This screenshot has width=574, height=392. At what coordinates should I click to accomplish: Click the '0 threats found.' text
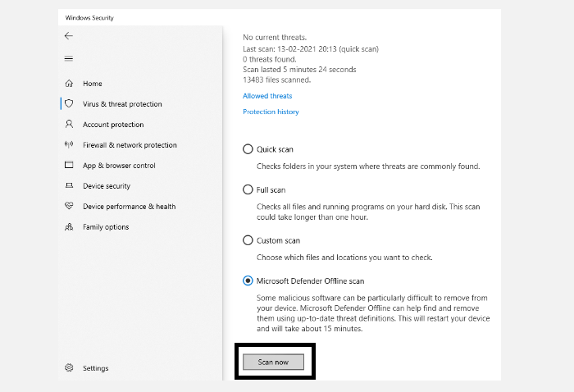point(270,59)
